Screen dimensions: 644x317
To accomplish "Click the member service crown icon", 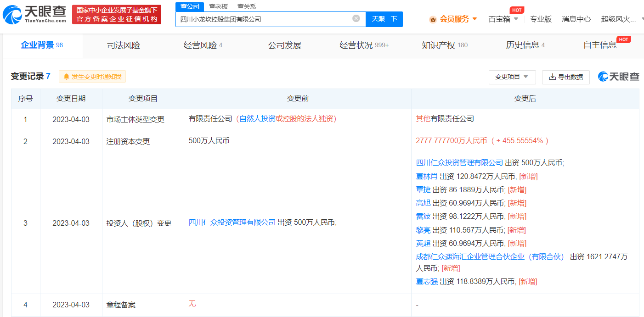I will [x=433, y=19].
